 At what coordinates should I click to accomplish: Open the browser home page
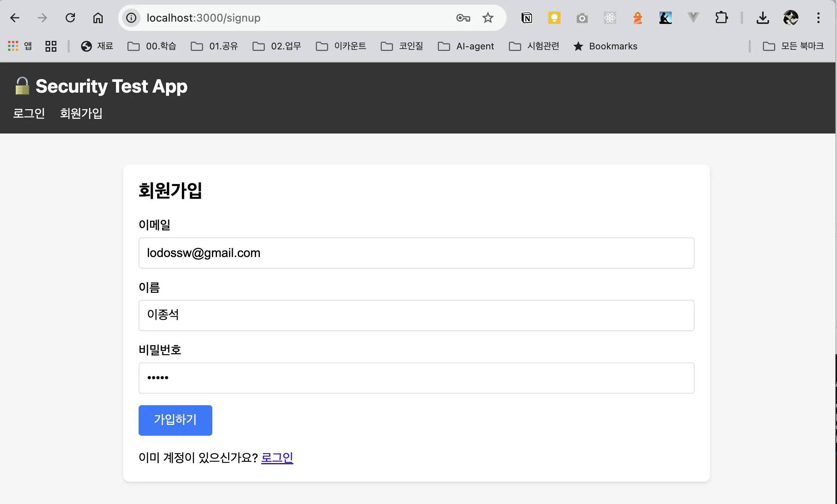(x=98, y=18)
